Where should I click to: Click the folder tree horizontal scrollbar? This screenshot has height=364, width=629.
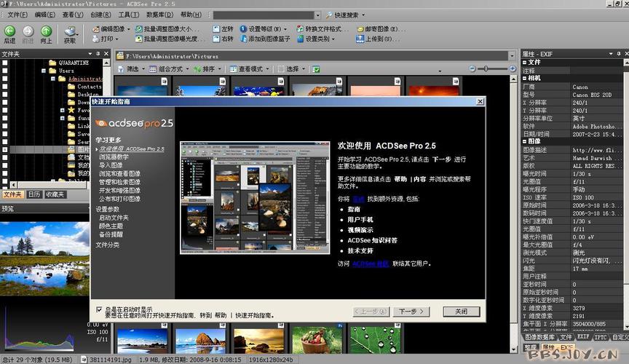49,185
